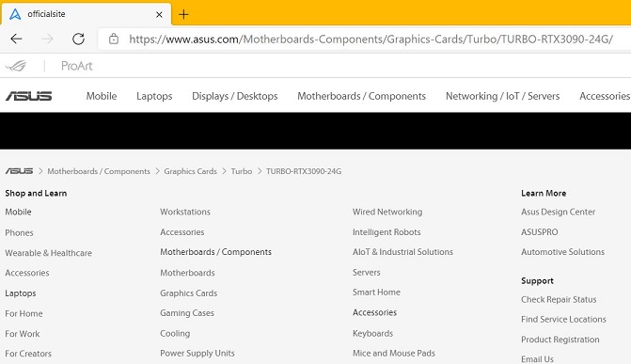The width and height of the screenshot is (631, 364).
Task: Open the Gaming Cases link
Action: pos(187,313)
